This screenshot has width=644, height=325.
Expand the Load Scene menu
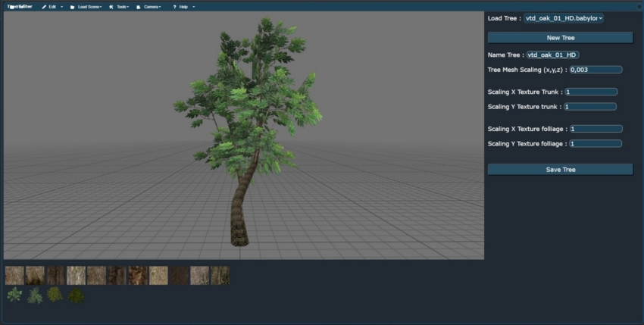(89, 7)
